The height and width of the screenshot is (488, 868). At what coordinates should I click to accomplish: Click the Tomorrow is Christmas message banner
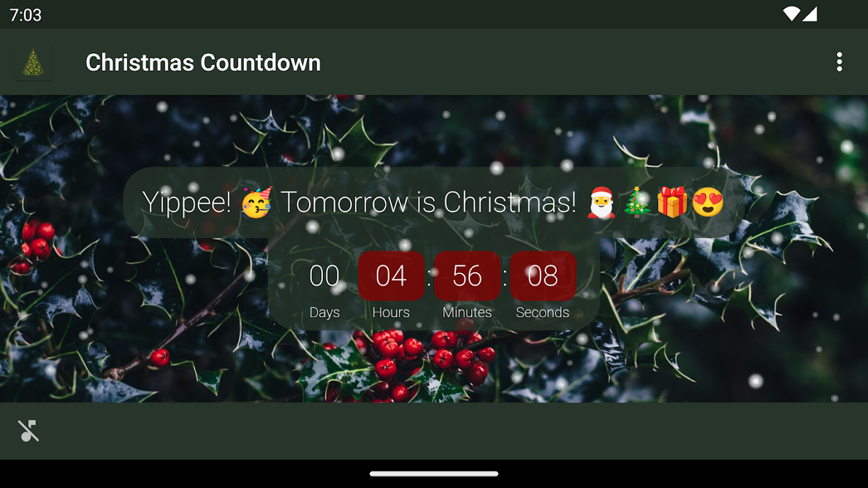click(x=433, y=203)
